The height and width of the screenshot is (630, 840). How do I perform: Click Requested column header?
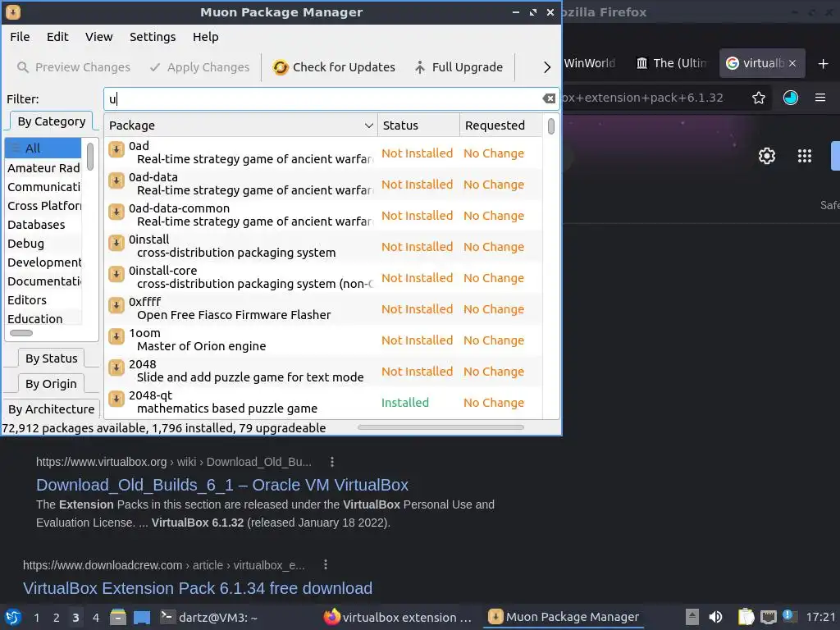501,126
